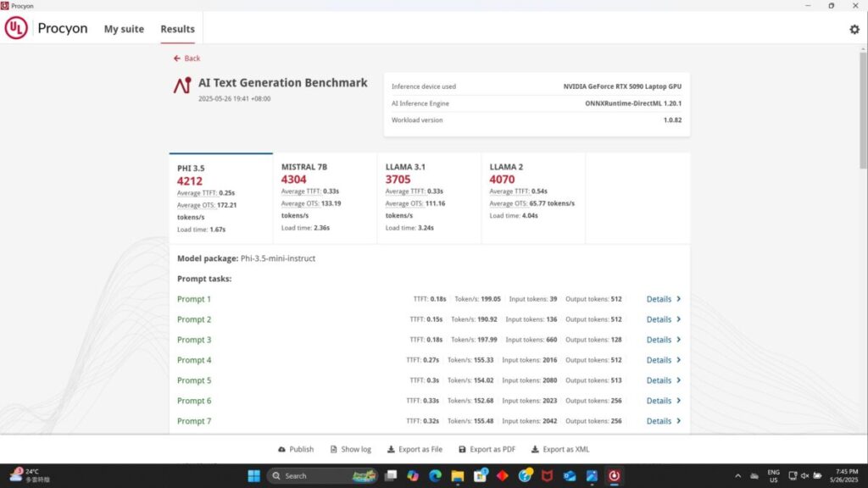Expand Prompt 3 details chevron

679,340
